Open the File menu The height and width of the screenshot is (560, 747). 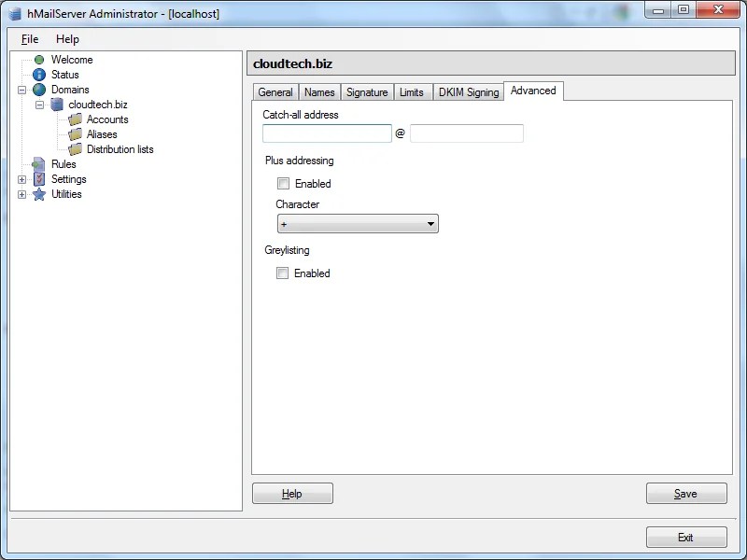pos(30,39)
